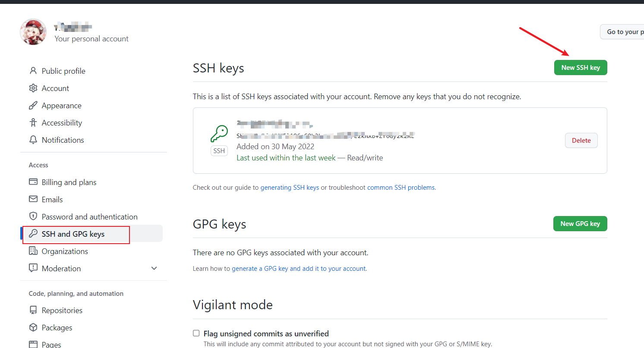The height and width of the screenshot is (348, 644).
Task: Click the Notifications bell icon
Action: point(33,140)
